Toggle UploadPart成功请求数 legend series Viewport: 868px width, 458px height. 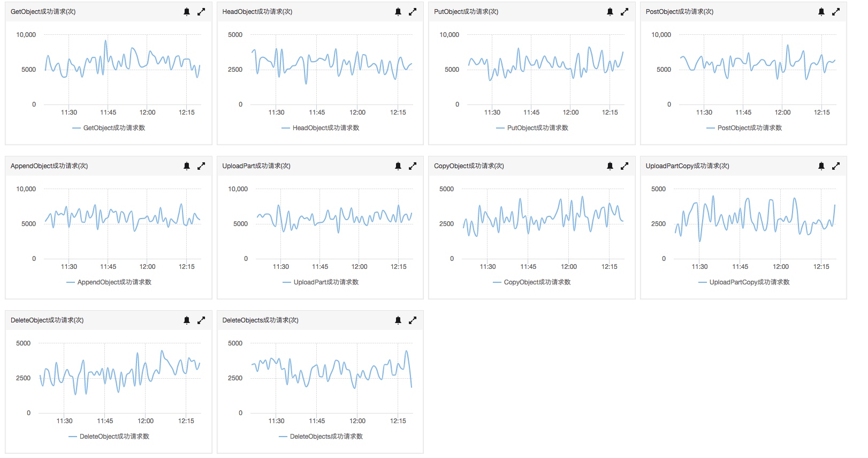pos(321,282)
